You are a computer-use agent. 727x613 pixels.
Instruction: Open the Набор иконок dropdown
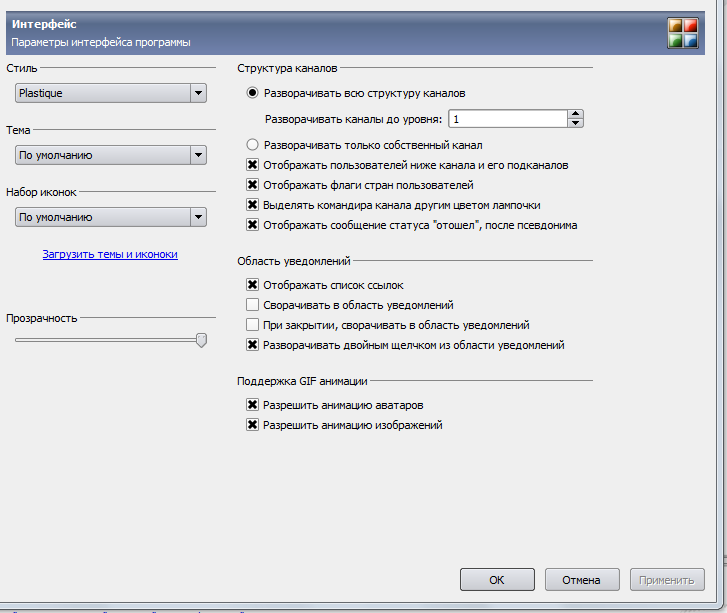[111, 217]
